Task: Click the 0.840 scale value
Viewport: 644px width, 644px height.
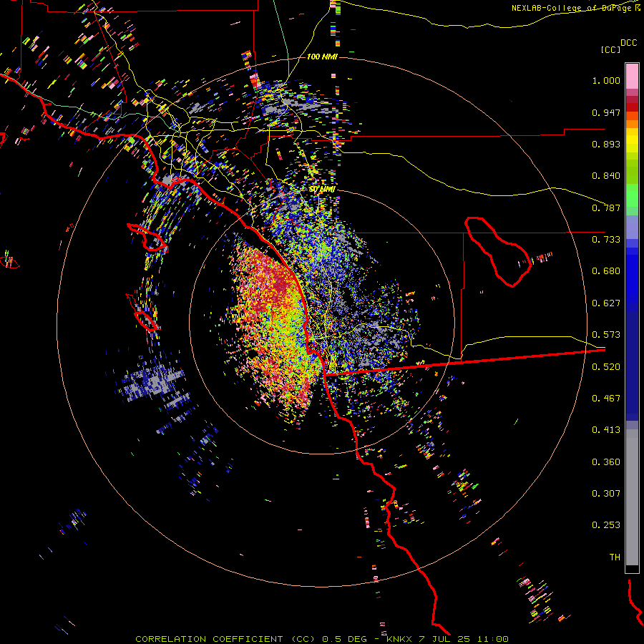Action: (606, 176)
